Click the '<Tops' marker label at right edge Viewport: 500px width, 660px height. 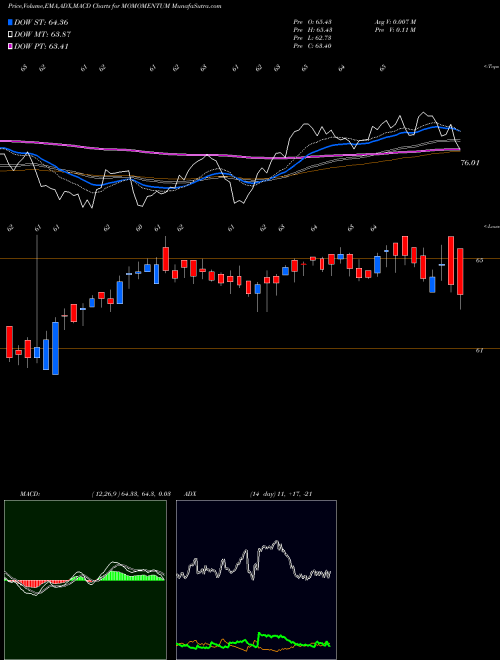492,67
